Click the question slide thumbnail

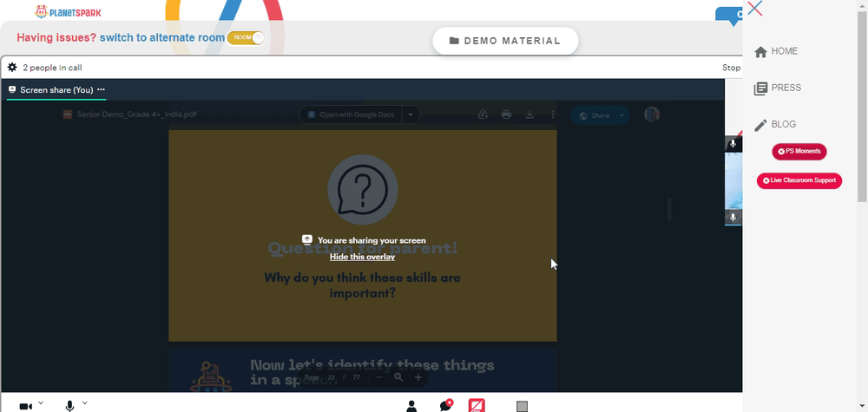363,236
